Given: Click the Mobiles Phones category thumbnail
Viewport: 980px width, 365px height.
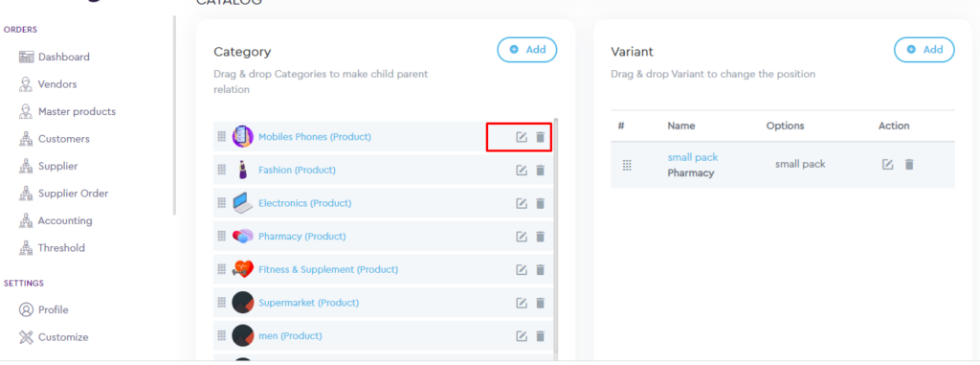Looking at the screenshot, I should [242, 136].
